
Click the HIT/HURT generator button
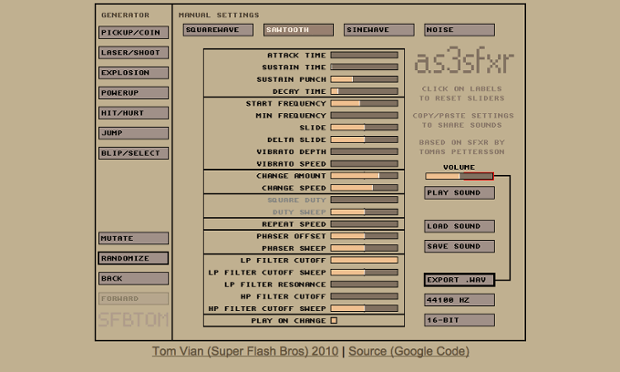click(134, 113)
